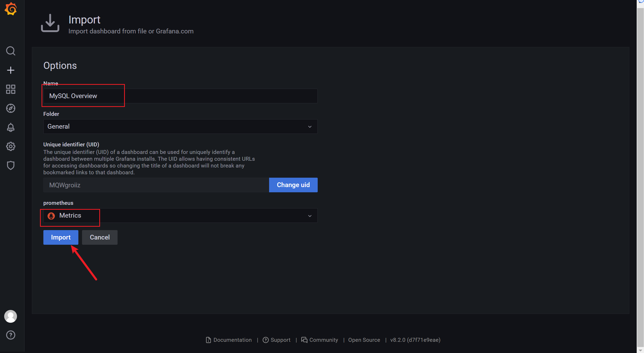Click the chevron in the Folder dropdown

[x=310, y=127]
